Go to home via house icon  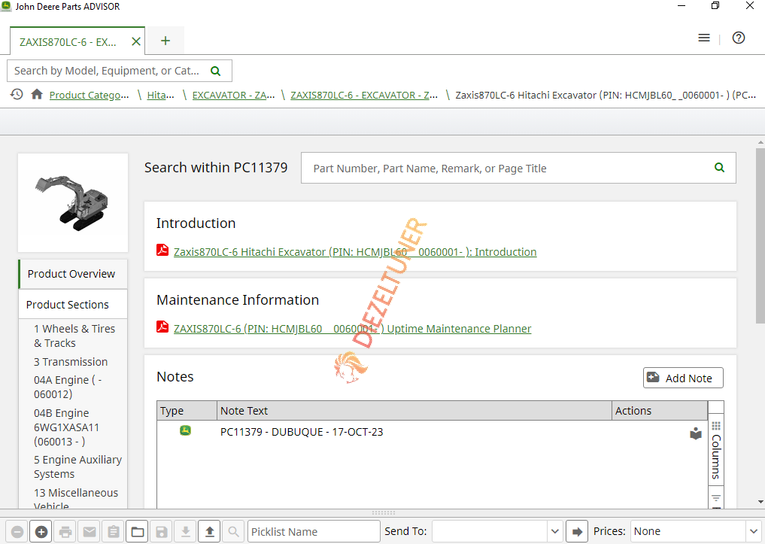(x=37, y=94)
